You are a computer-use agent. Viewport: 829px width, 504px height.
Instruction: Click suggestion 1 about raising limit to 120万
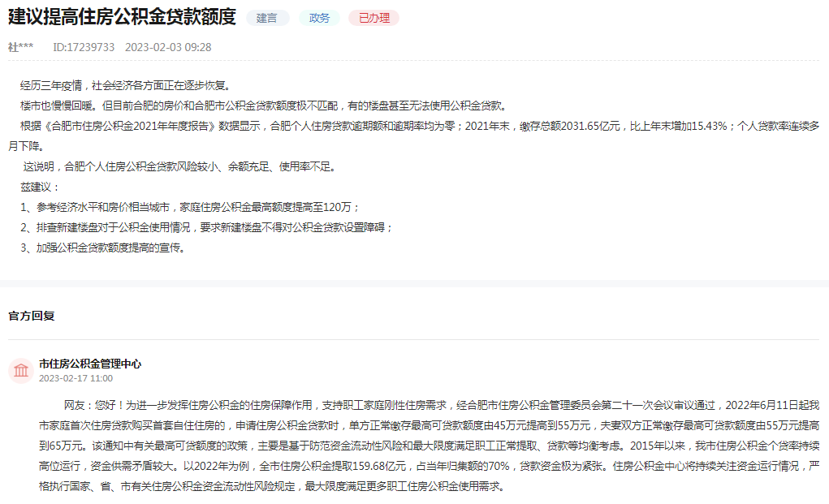click(x=190, y=207)
